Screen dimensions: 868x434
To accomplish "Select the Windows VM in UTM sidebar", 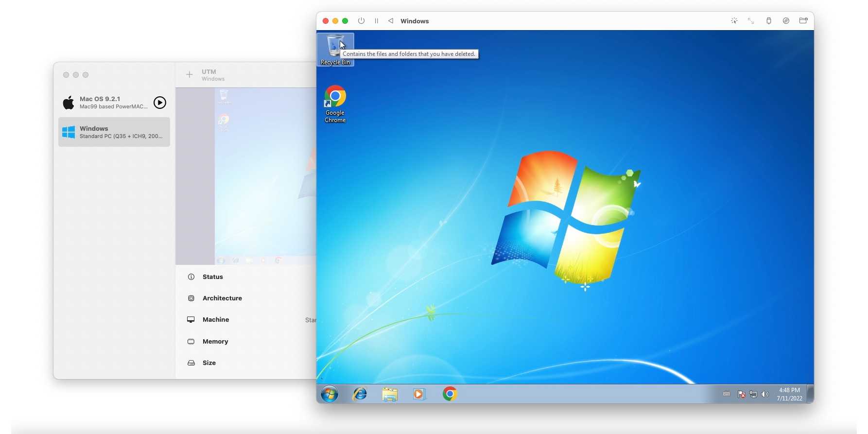I will tap(114, 132).
